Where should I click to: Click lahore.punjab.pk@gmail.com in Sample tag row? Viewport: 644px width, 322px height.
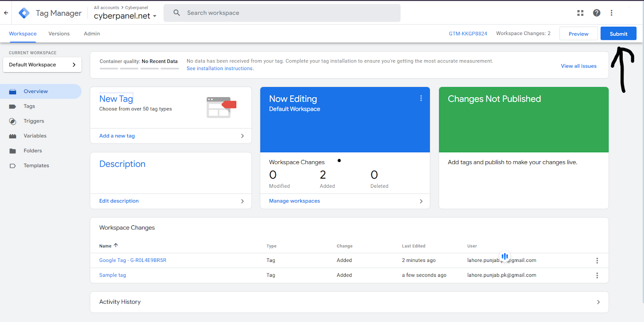(502, 275)
